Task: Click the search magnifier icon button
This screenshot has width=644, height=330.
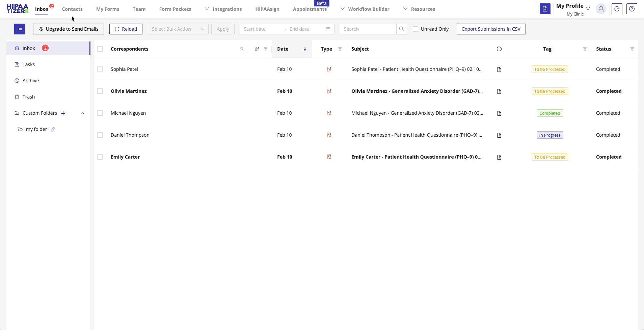Action: pyautogui.click(x=401, y=29)
